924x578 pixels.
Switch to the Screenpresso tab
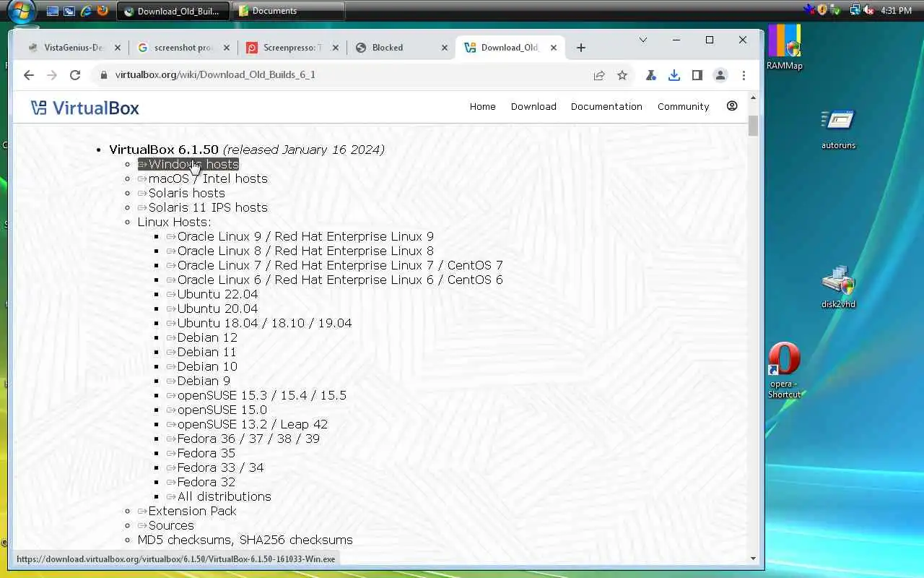click(292, 48)
